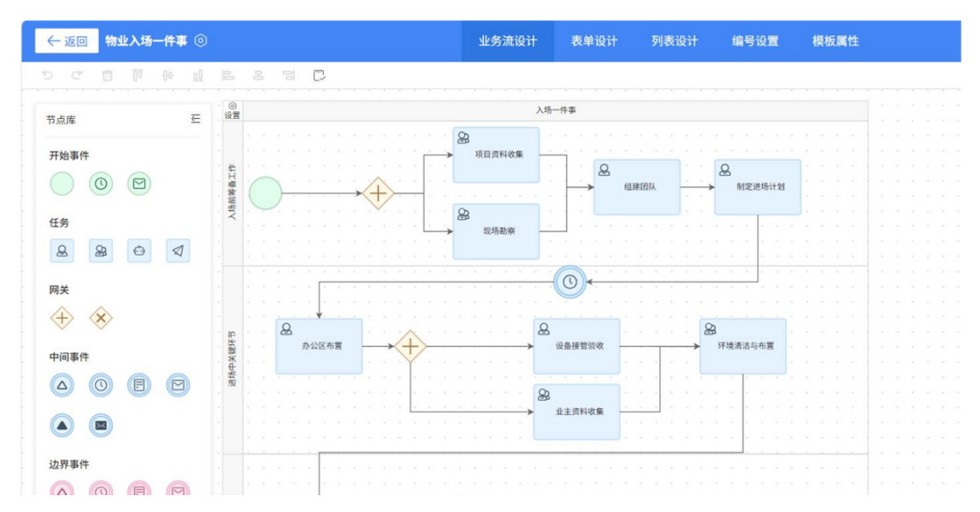Pick the paper-plane send task node
Screen dimensions: 980x512
tap(178, 252)
